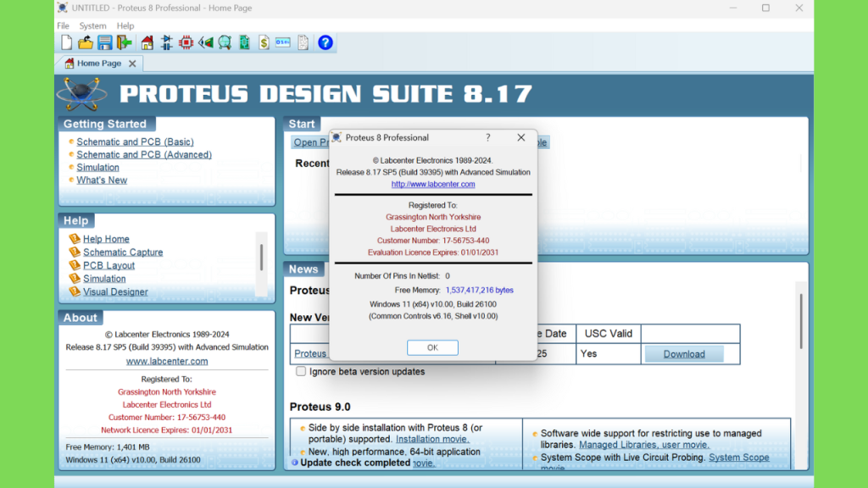
Task: Click the Proteus link in the New Version table
Action: [x=310, y=353]
